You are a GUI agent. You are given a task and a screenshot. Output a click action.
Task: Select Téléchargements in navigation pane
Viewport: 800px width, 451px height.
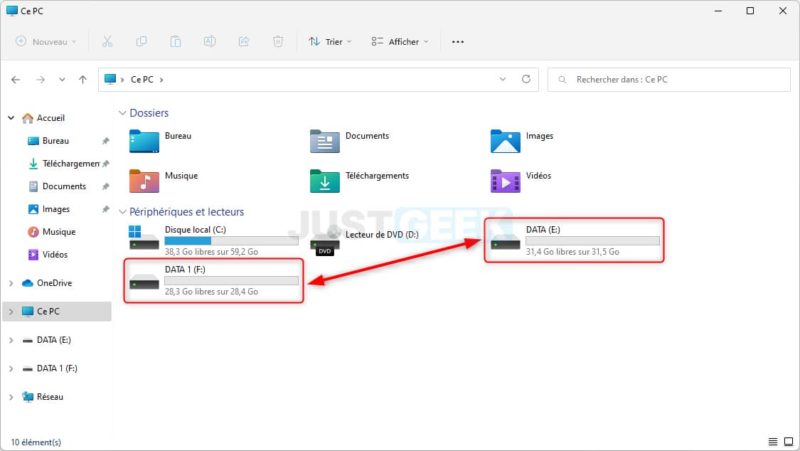[70, 163]
